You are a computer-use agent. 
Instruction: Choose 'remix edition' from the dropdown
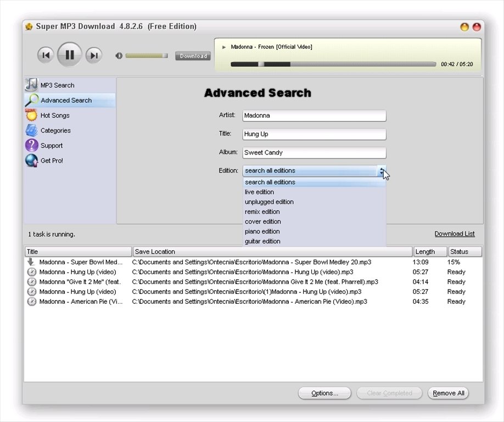[314, 212]
